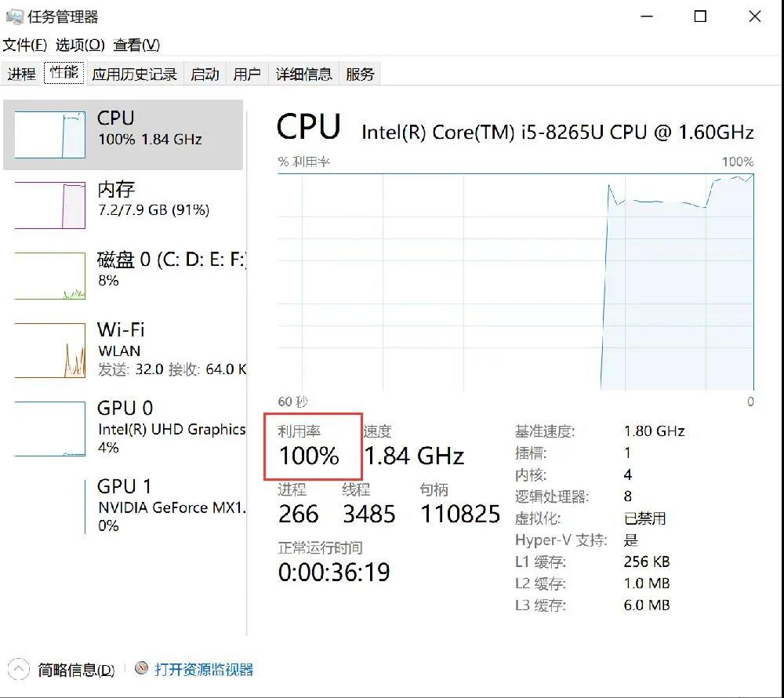The height and width of the screenshot is (698, 784).
Task: Click the 打开资源监视器 link
Action: click(x=204, y=668)
